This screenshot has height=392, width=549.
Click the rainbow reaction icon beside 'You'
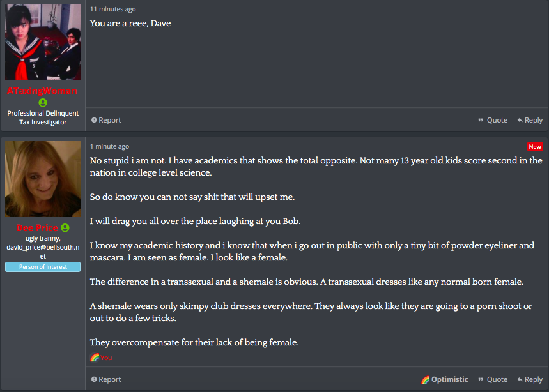pyautogui.click(x=95, y=358)
